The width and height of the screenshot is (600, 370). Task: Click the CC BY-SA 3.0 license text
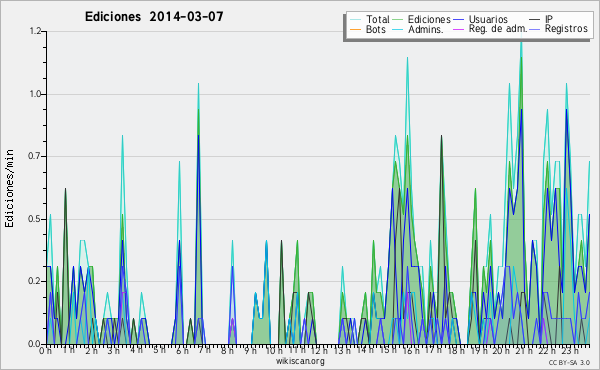click(569, 362)
